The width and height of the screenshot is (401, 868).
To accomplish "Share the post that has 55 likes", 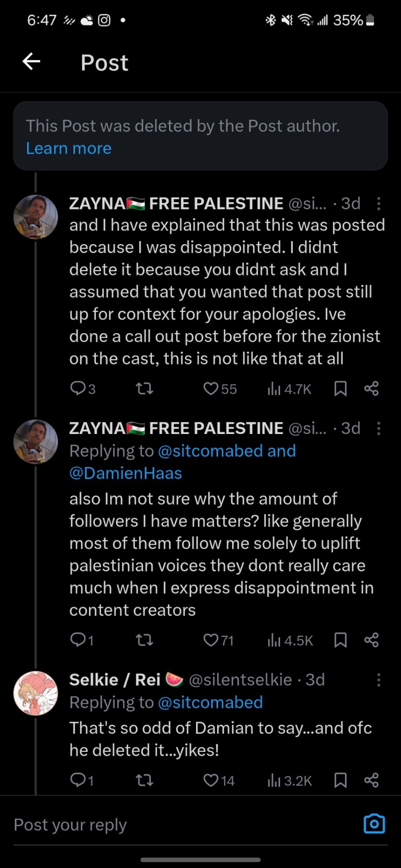I will tap(371, 389).
